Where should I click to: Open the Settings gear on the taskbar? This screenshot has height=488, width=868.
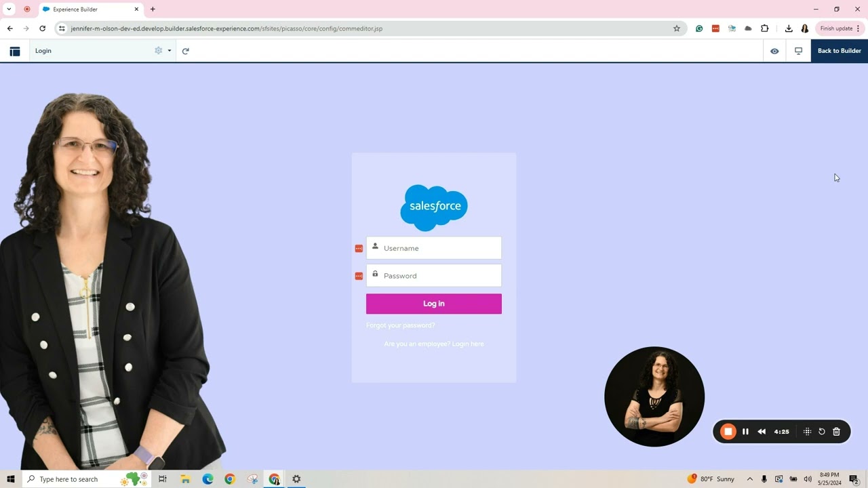coord(296,479)
